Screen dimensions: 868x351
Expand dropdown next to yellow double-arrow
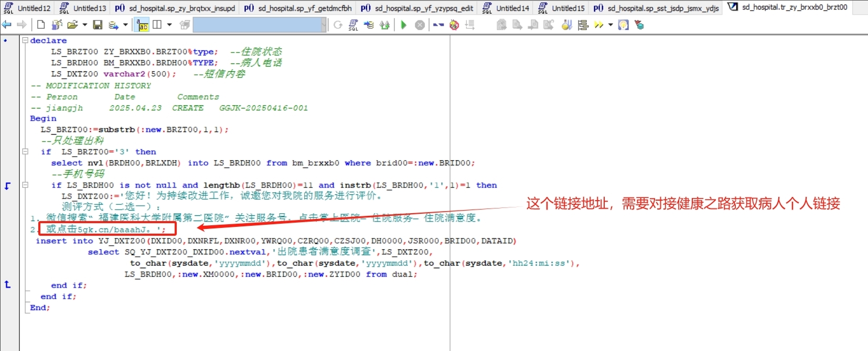tap(610, 25)
